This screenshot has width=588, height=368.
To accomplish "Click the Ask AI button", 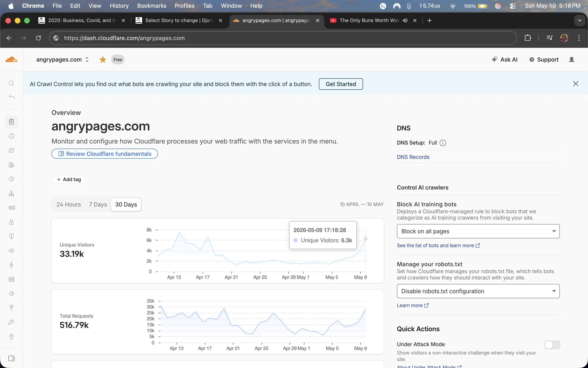I will [x=505, y=60].
